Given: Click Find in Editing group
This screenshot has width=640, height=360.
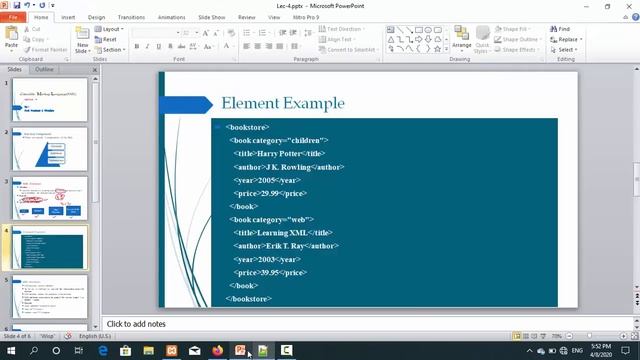Looking at the screenshot, I should tap(560, 29).
